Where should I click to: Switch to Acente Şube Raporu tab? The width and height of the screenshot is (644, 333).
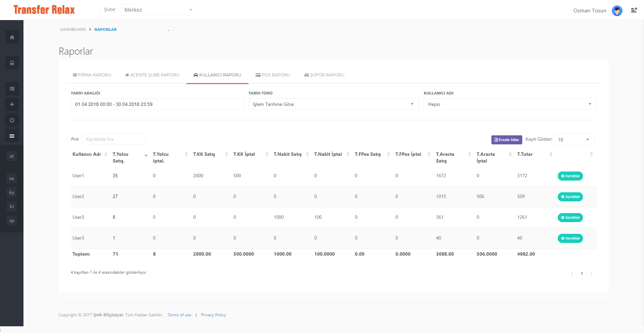pyautogui.click(x=152, y=75)
